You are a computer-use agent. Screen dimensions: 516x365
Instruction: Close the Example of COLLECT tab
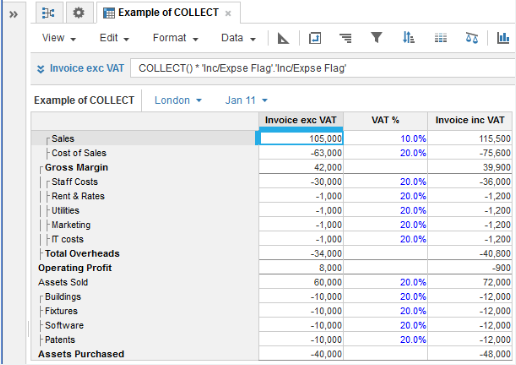(x=228, y=14)
